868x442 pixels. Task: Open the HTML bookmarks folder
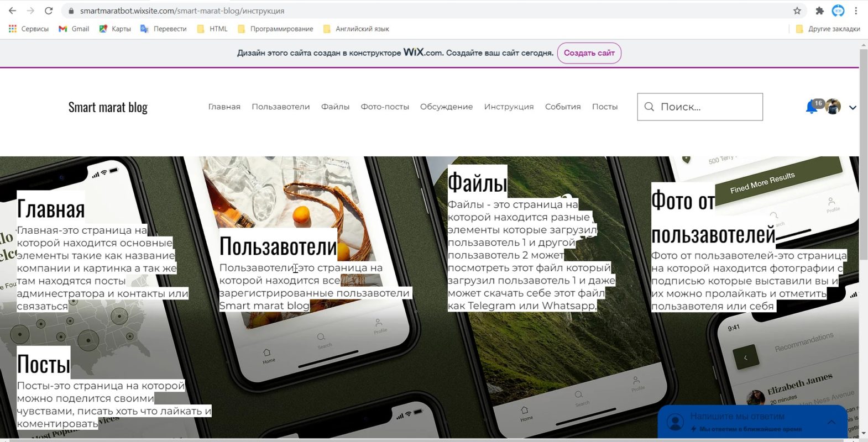(212, 29)
